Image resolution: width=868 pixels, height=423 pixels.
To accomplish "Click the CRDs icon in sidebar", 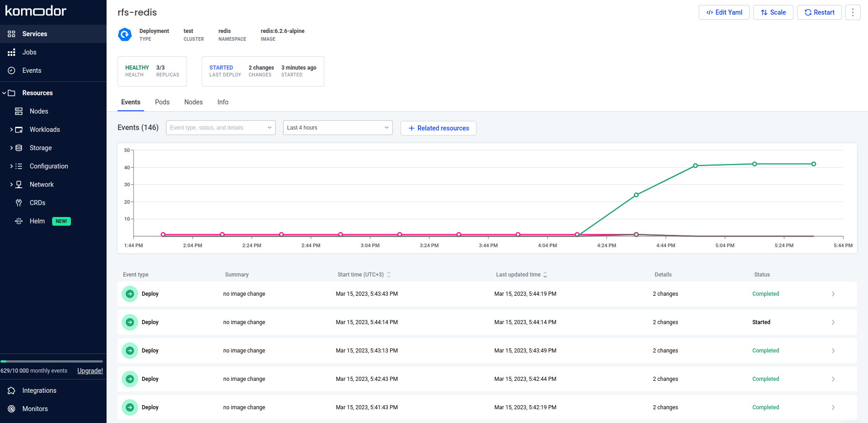I will [x=19, y=203].
